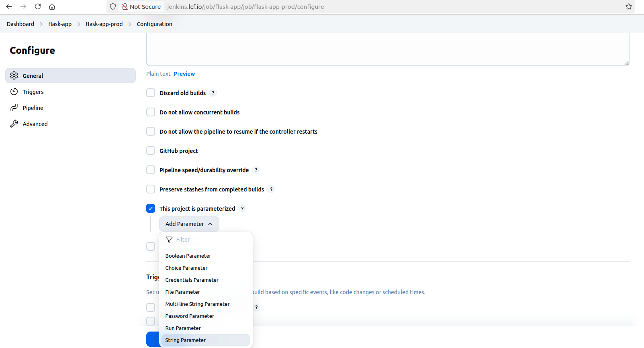Enable Discard old builds checkbox

[x=151, y=93]
